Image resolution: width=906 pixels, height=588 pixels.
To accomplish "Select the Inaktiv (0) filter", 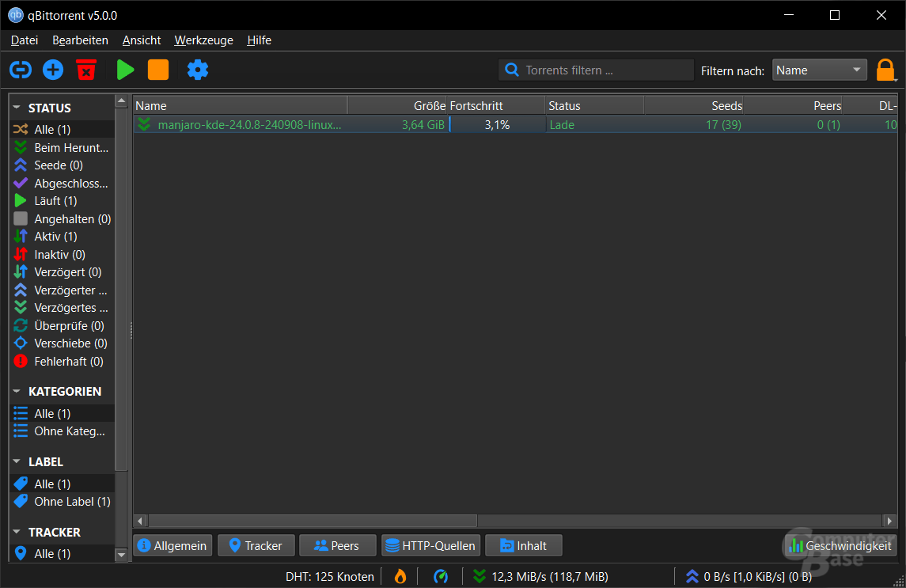I will pos(63,254).
